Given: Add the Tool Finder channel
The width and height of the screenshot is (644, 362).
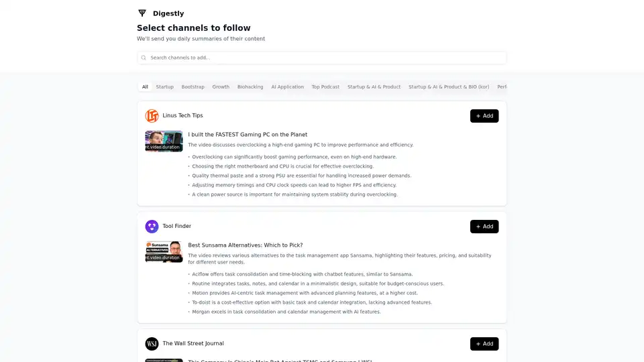Looking at the screenshot, I should (484, 227).
